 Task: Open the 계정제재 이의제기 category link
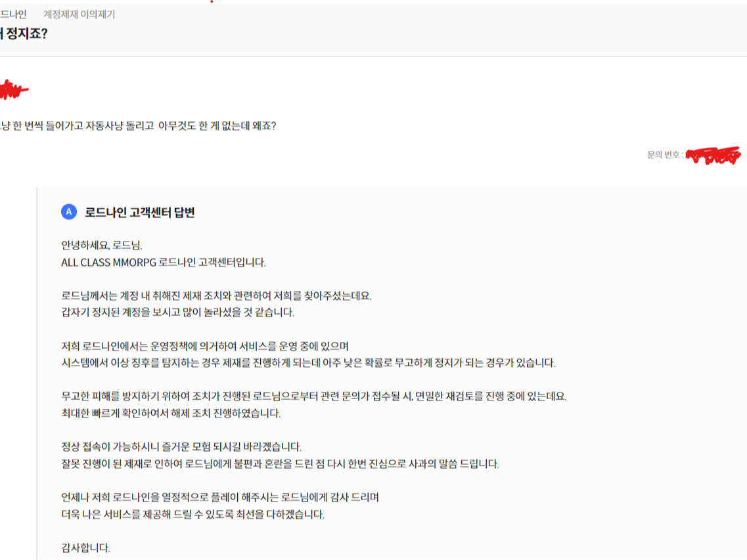coord(79,14)
